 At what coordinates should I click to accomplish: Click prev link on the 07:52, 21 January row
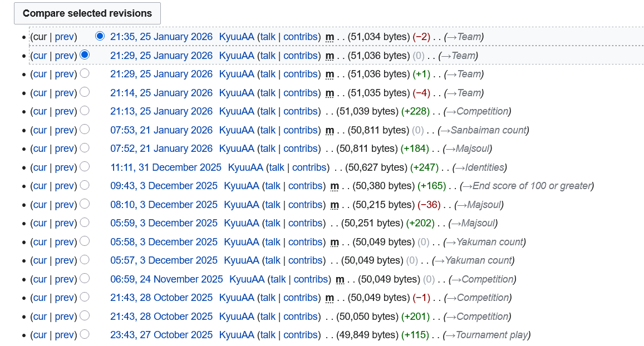[x=64, y=149]
